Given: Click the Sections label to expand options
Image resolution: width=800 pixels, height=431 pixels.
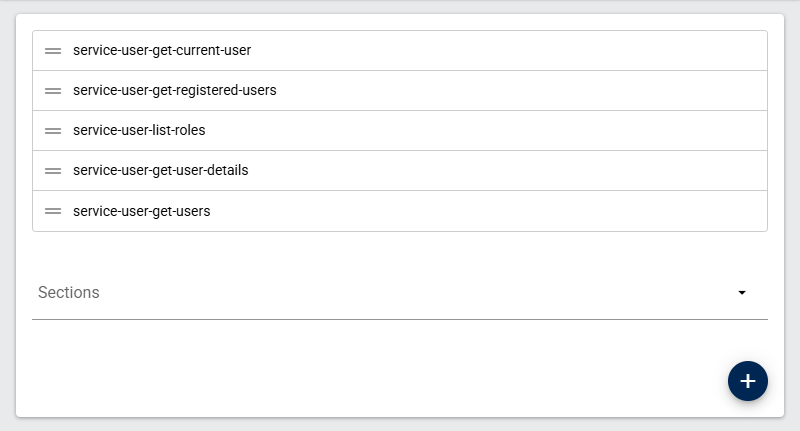Looking at the screenshot, I should pos(69,293).
